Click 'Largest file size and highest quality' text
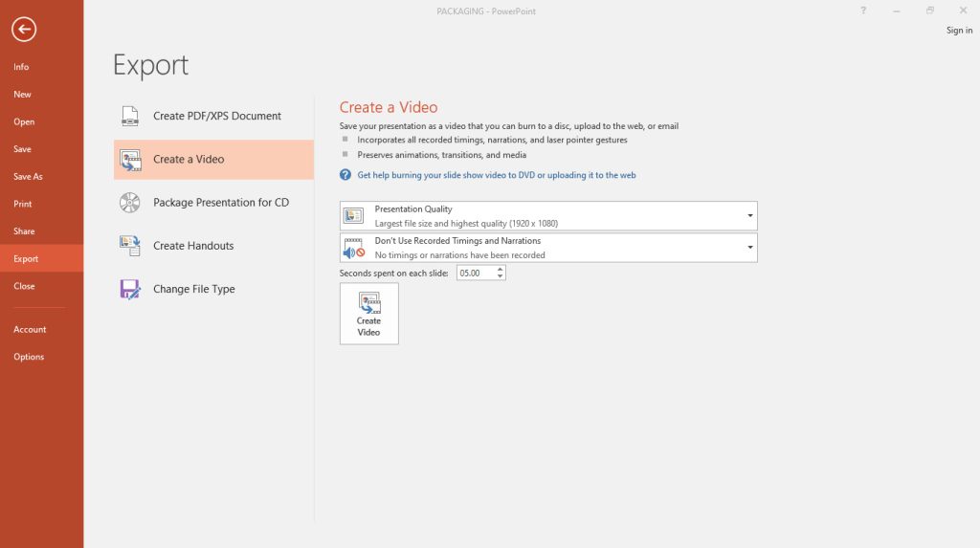This screenshot has width=980, height=548. 466,223
